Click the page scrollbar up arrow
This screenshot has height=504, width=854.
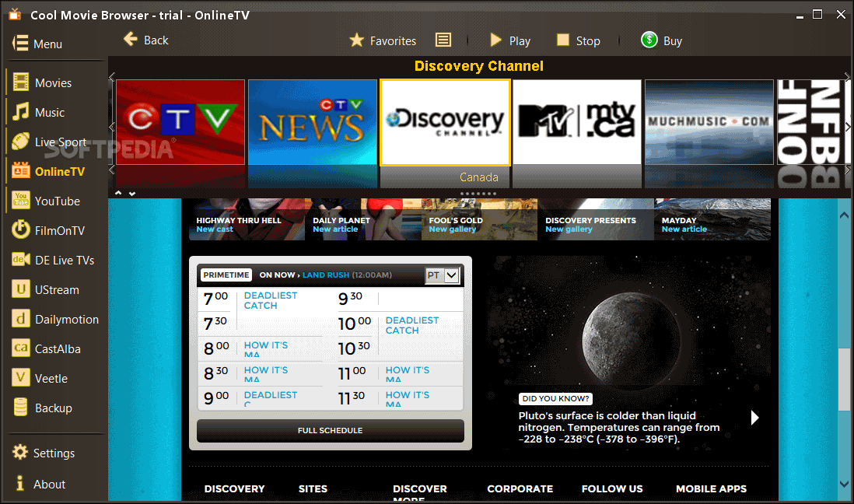[x=844, y=215]
